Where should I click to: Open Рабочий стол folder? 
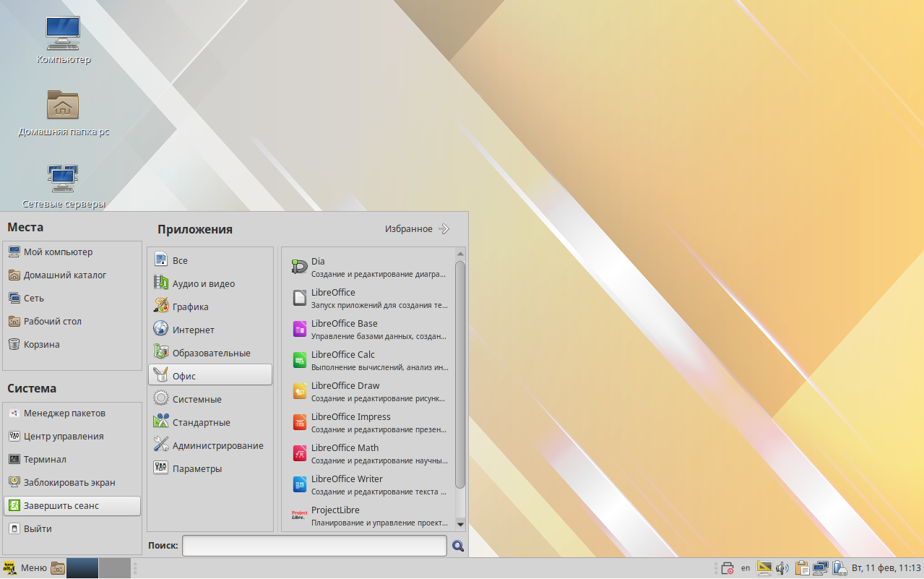pos(72,321)
